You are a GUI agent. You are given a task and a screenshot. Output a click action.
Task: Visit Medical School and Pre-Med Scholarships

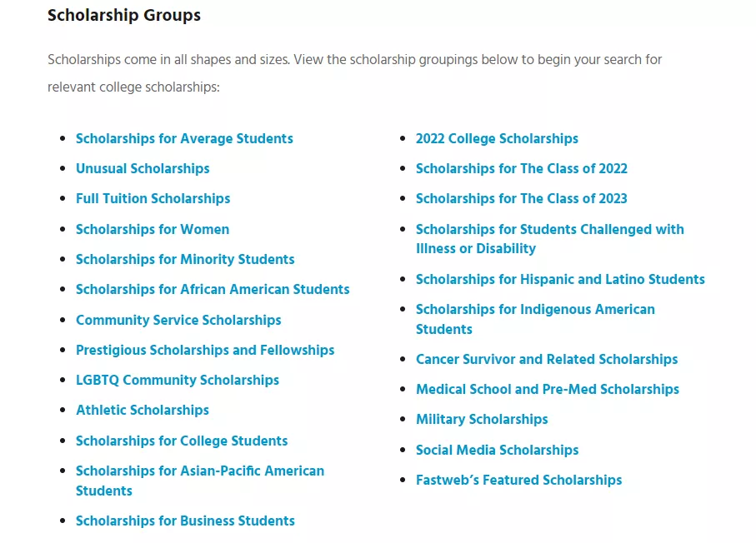tap(548, 389)
